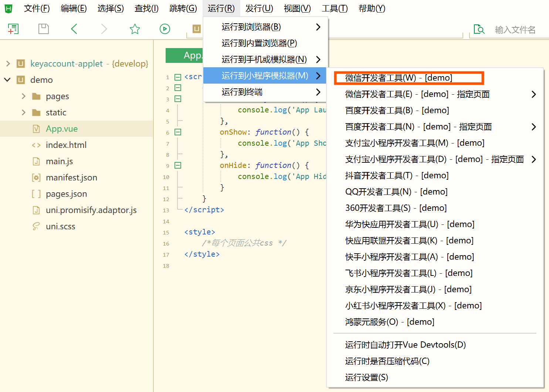Open the 工具(T) menu
The image size is (549, 392).
click(335, 8)
